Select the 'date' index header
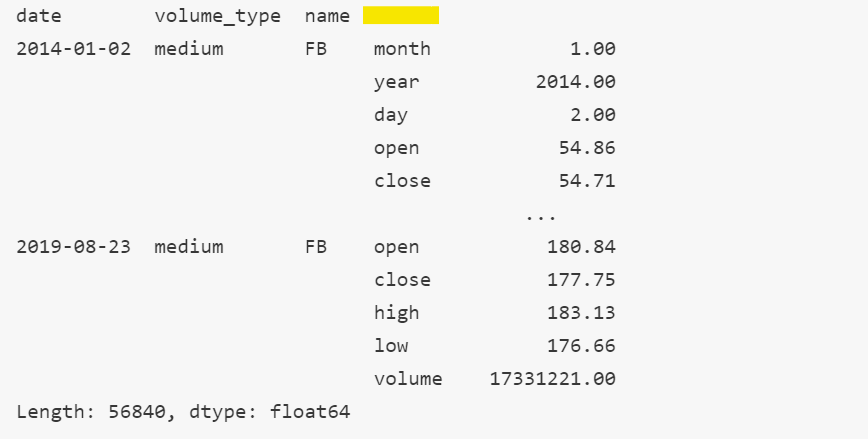Screen dimensions: 868x439 (x=39, y=16)
